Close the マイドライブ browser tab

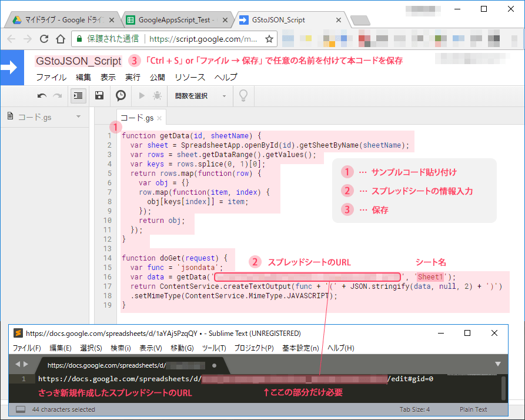pos(112,20)
